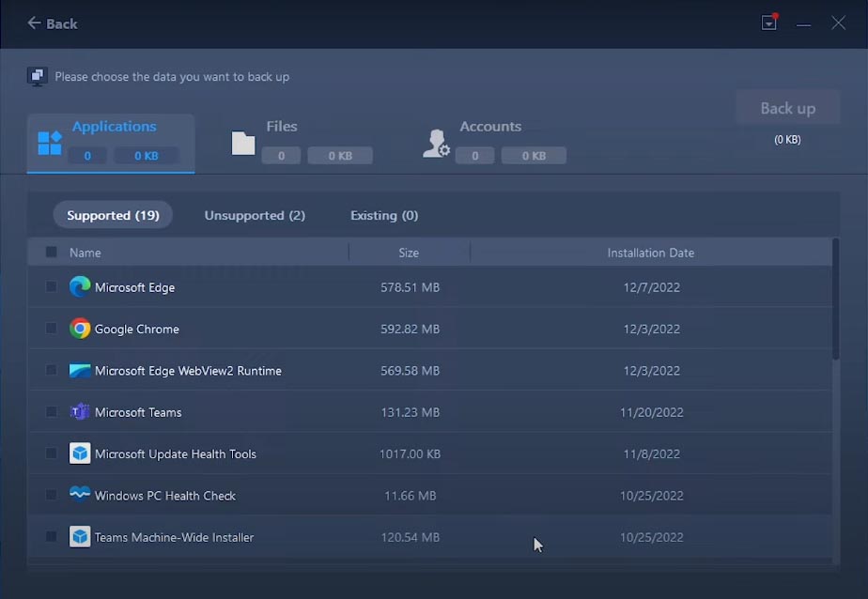Click the Windows PC Health Check icon

(80, 493)
